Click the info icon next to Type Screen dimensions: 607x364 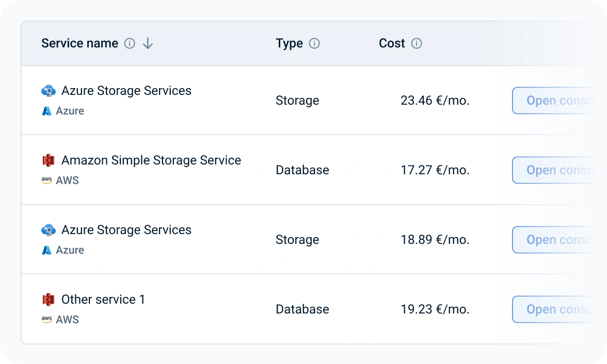coord(314,44)
